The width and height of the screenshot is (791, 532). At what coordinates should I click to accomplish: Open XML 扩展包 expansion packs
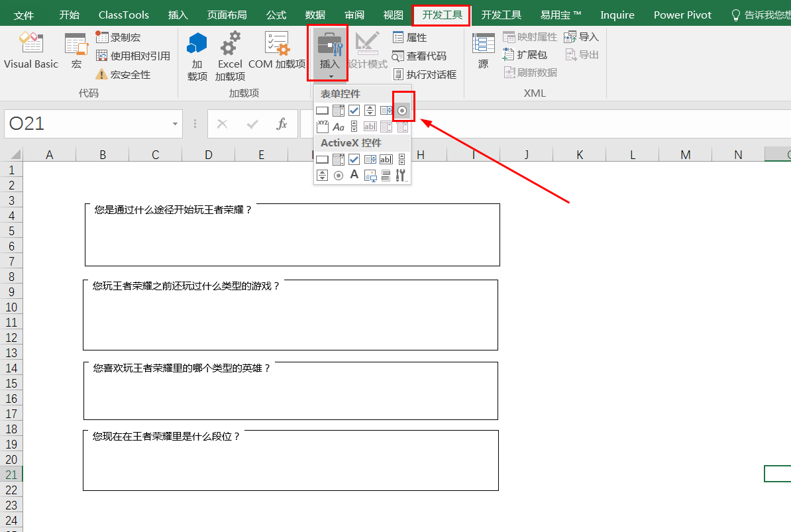525,54
